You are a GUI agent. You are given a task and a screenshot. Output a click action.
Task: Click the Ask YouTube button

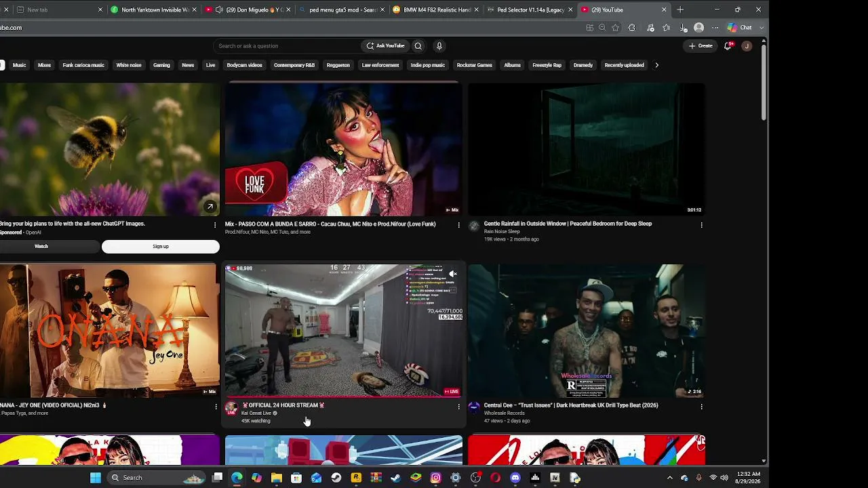tap(385, 46)
